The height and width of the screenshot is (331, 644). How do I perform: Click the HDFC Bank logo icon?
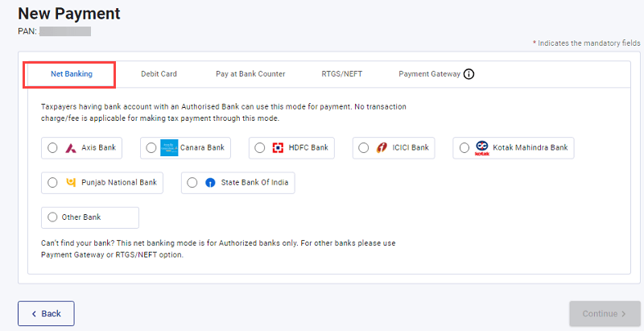278,148
